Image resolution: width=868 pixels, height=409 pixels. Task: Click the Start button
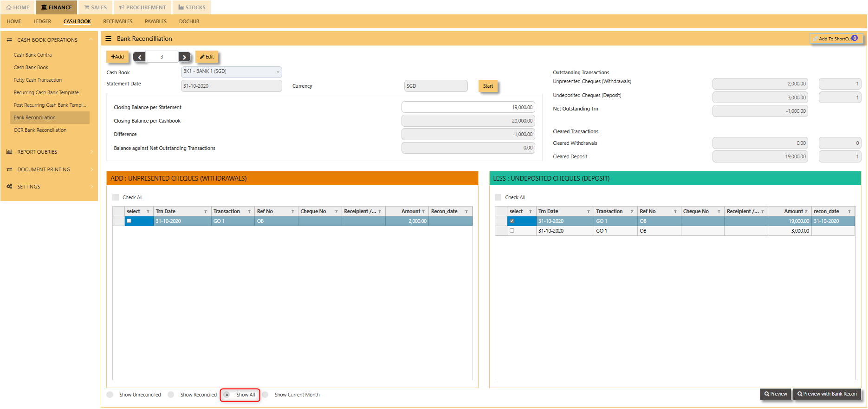[x=488, y=86]
